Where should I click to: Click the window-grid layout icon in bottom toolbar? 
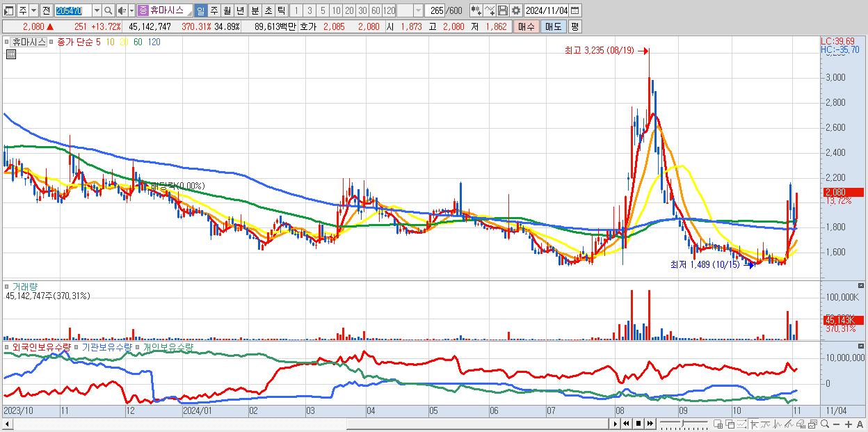coord(718,424)
